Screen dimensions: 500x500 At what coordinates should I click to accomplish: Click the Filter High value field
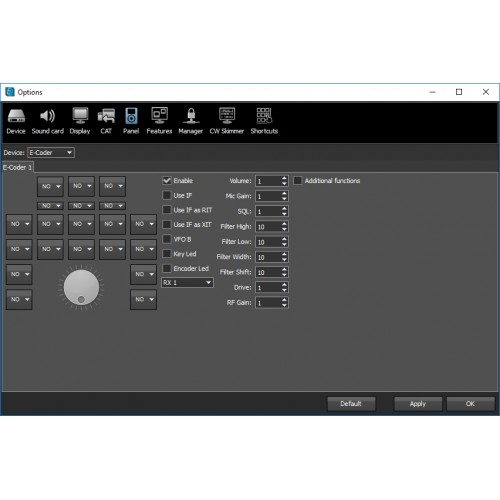click(268, 227)
